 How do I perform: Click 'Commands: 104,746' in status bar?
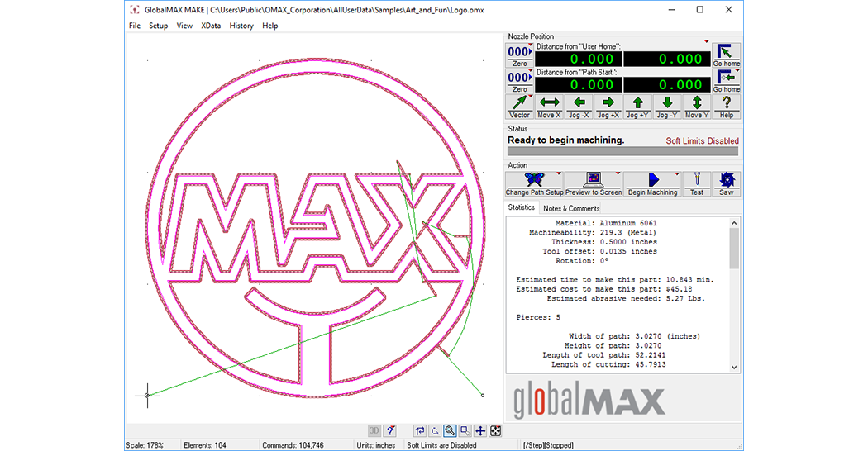click(x=293, y=445)
